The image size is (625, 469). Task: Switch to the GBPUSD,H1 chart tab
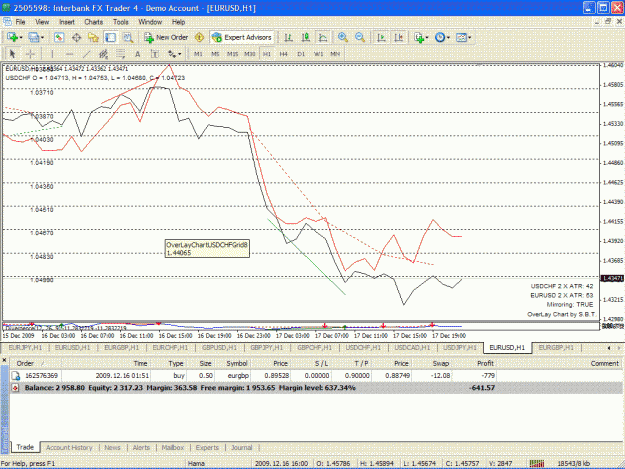[220, 347]
